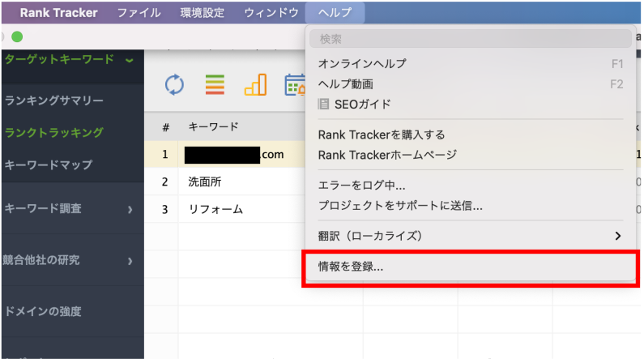The width and height of the screenshot is (644, 359).
Task: Choose プロジェクトをサポートに送信...
Action: [471, 205]
